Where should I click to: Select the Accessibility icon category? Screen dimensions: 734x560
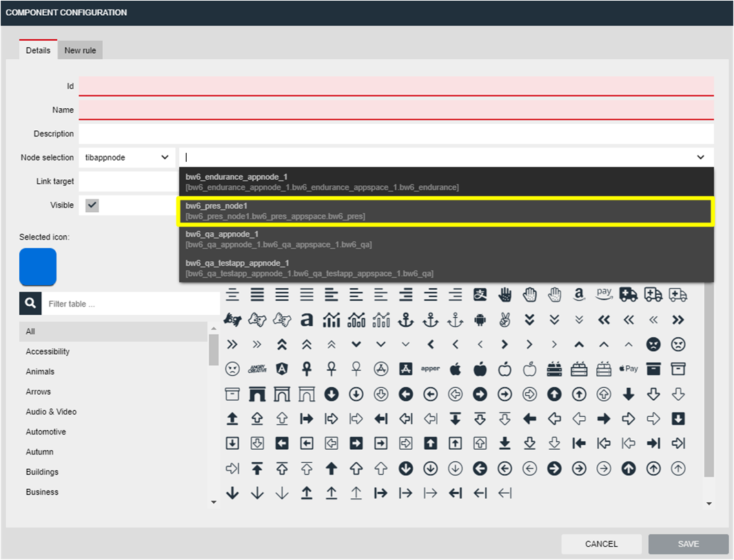tap(113, 351)
